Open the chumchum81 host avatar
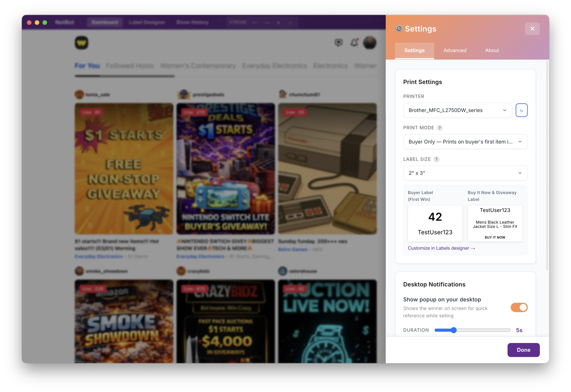 tap(283, 94)
